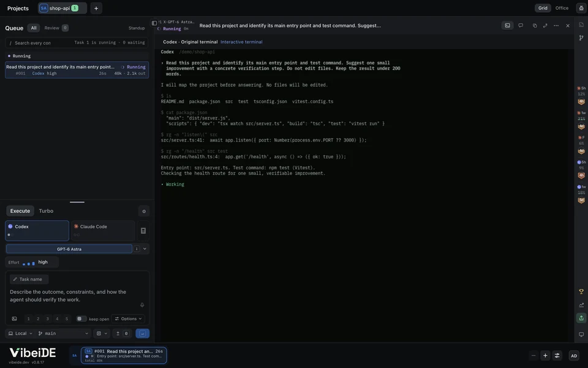Open the Effort high selector

click(x=32, y=262)
